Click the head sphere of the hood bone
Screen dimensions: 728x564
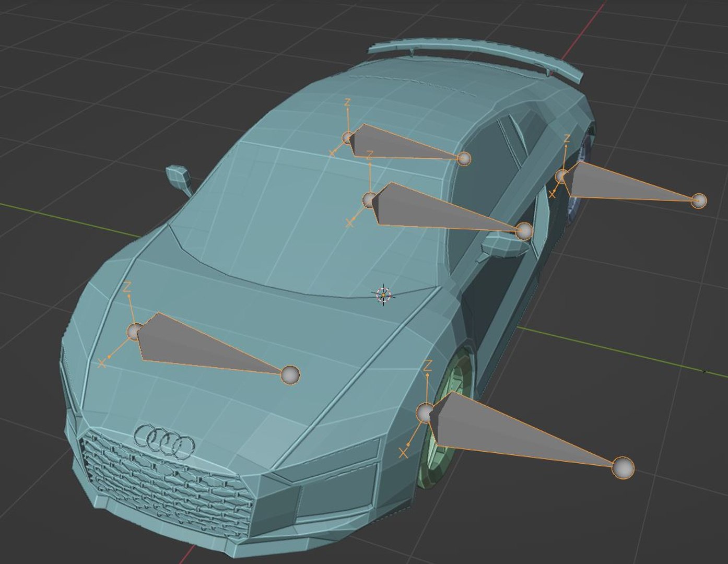[135, 331]
